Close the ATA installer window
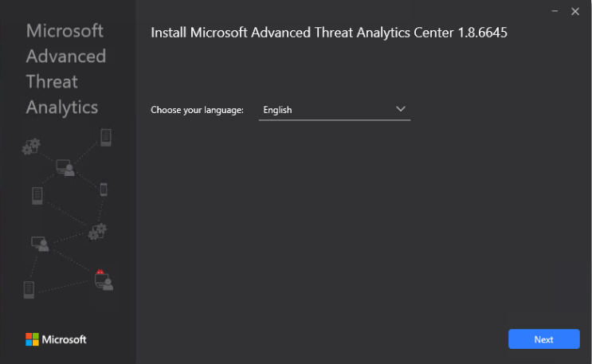592x364 pixels. (575, 12)
